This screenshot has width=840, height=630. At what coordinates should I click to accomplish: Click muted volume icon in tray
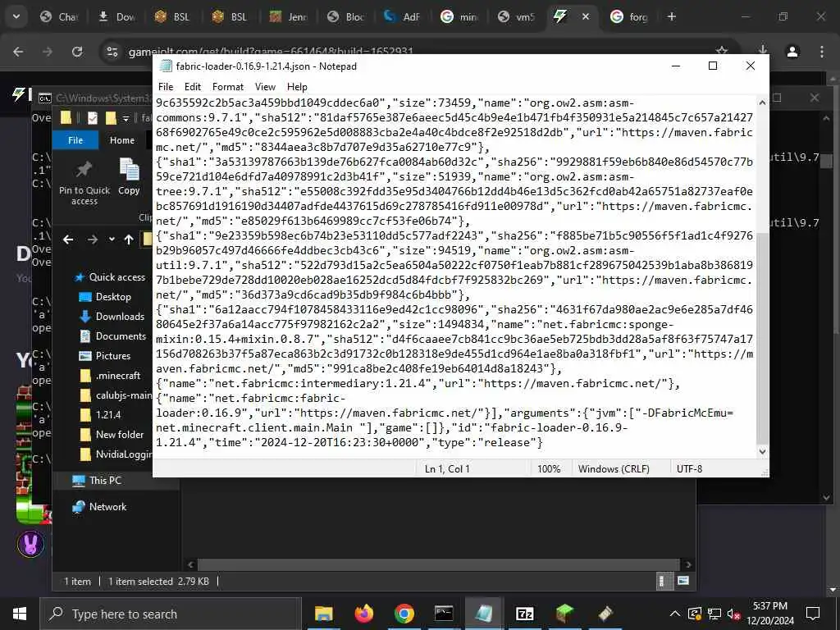click(733, 614)
